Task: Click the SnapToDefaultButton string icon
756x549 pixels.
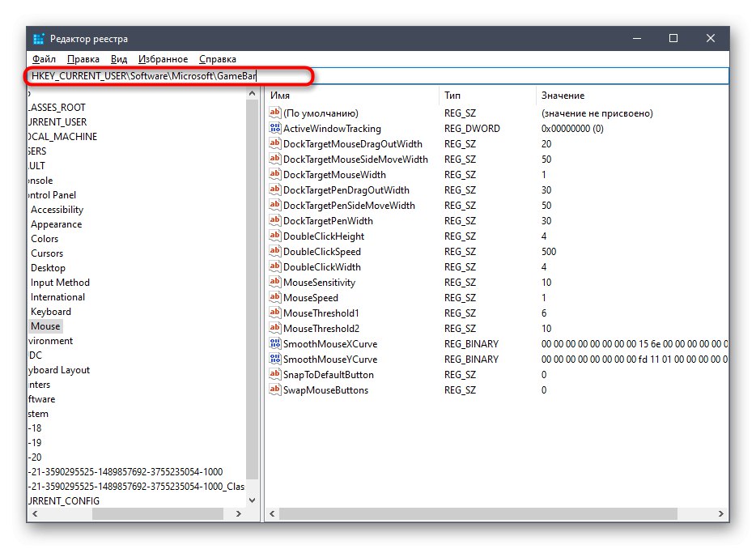Action: 275,375
